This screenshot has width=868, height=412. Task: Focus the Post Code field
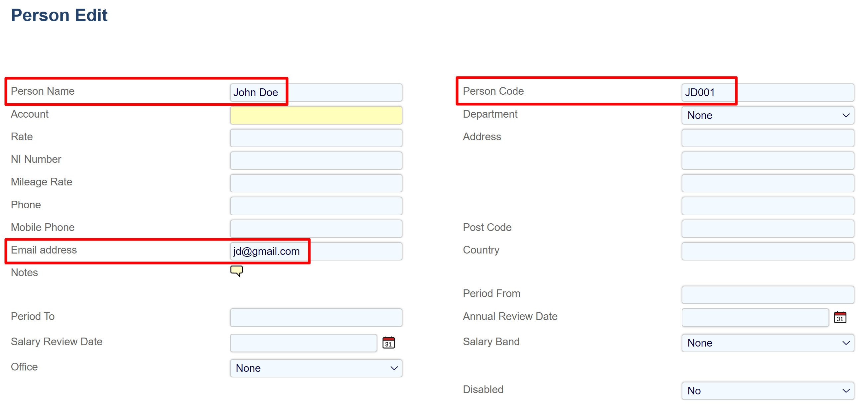pos(768,229)
